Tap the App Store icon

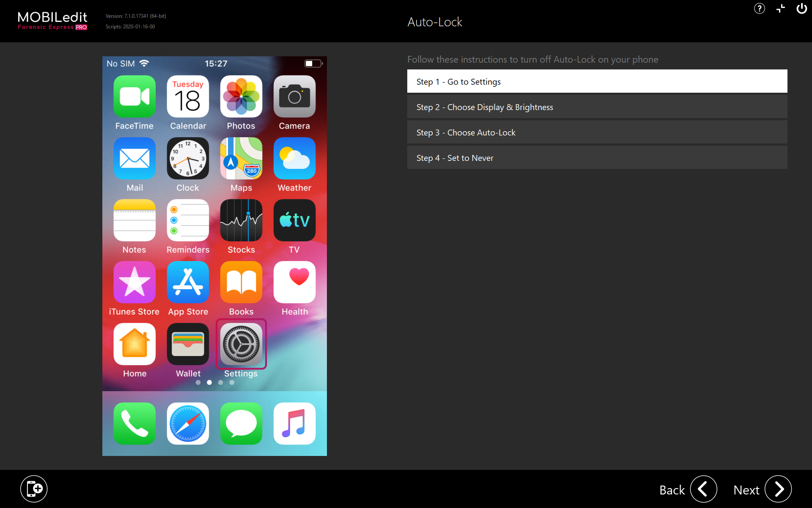click(x=188, y=282)
